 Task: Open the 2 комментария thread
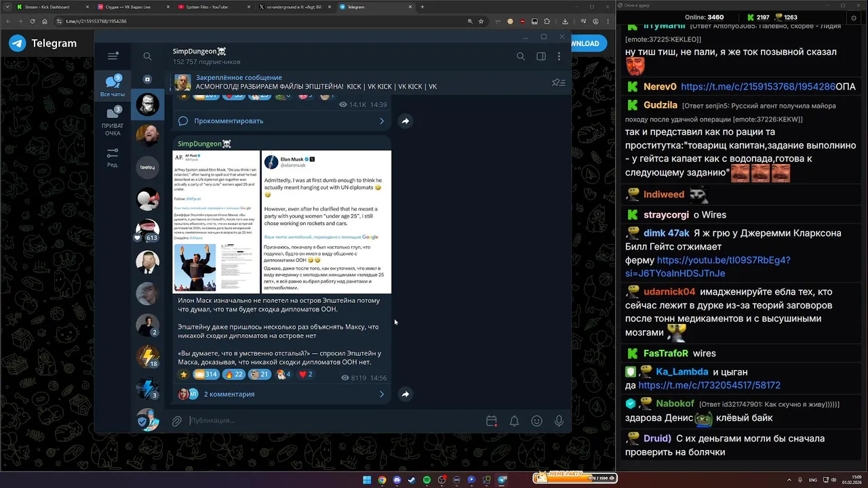click(x=282, y=394)
